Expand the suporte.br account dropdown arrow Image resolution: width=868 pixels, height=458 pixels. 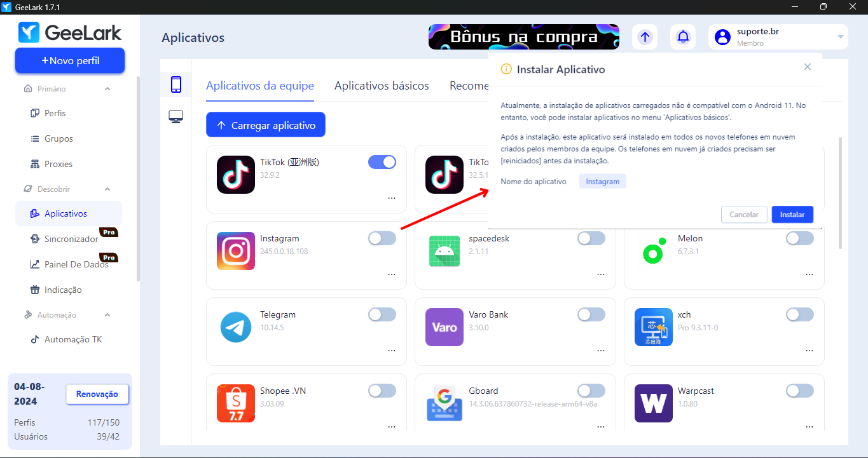pyautogui.click(x=841, y=37)
